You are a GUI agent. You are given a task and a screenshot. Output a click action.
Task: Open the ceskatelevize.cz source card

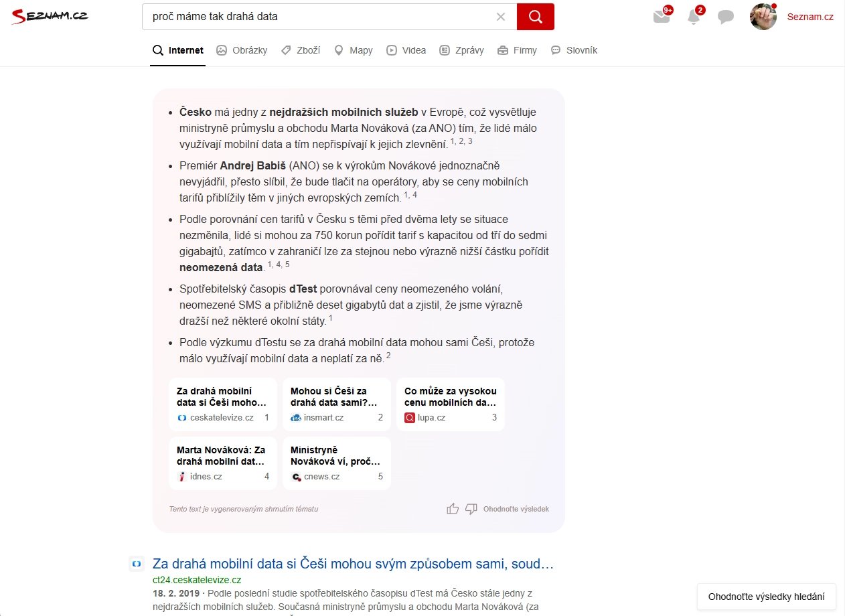223,404
